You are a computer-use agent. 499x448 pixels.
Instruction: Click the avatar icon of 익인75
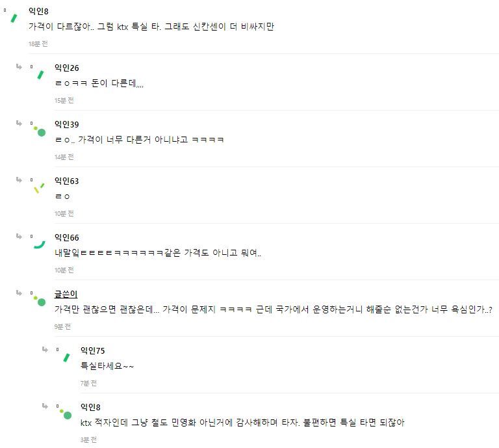tap(66, 356)
